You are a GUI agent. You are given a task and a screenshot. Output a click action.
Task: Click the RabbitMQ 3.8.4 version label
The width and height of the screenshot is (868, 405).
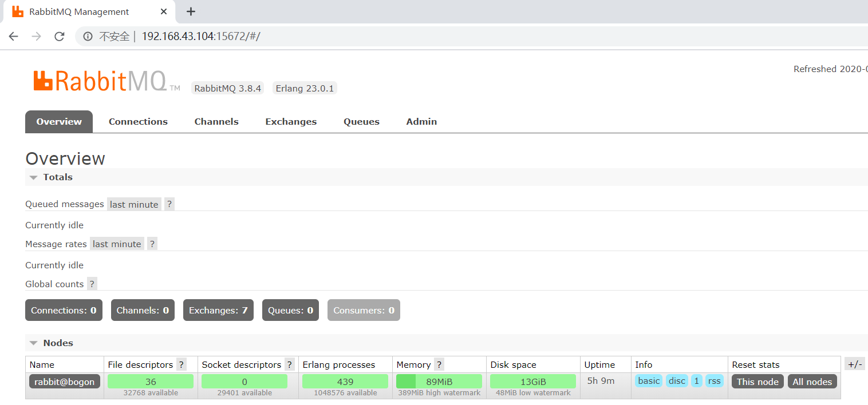tap(227, 88)
